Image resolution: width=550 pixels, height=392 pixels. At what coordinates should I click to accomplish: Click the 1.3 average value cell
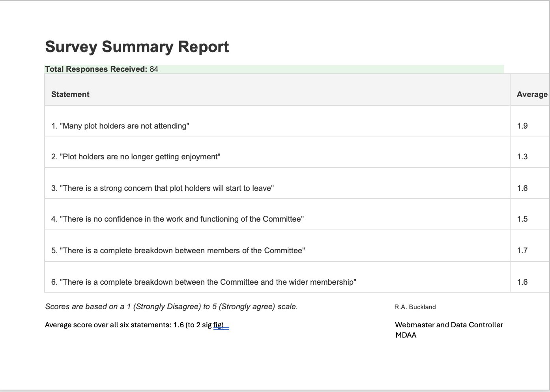[523, 157]
